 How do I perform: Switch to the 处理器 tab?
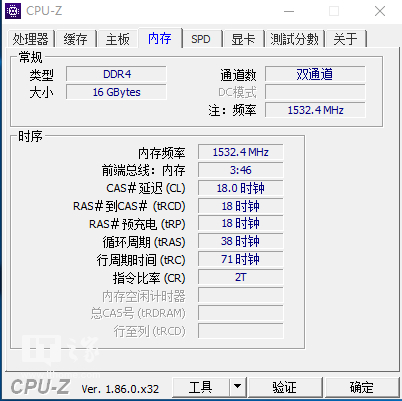pos(30,39)
